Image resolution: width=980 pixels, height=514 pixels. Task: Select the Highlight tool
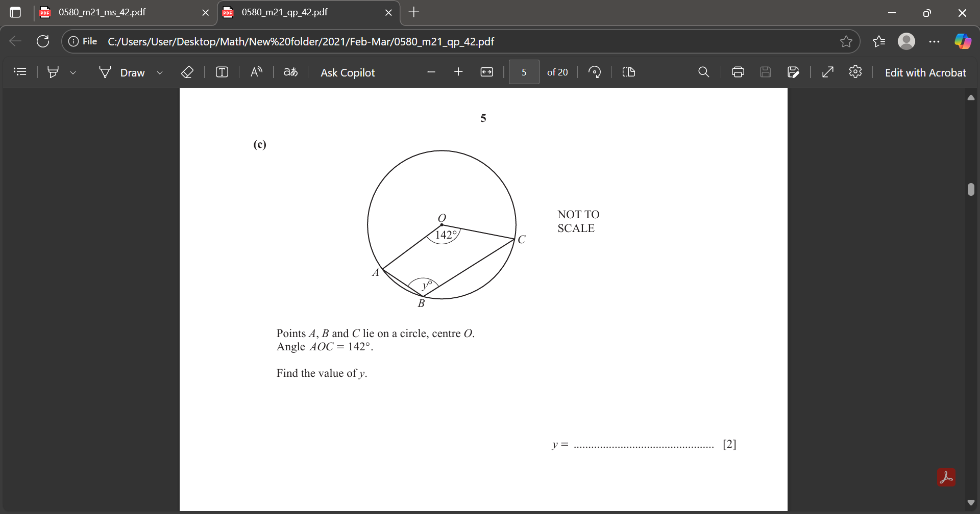[53, 72]
